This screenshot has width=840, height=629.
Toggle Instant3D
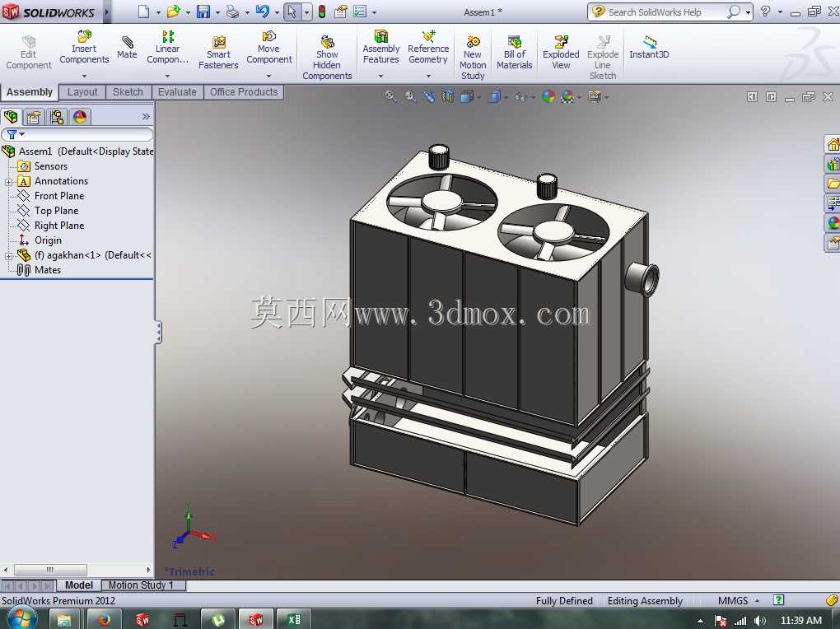[x=649, y=47]
